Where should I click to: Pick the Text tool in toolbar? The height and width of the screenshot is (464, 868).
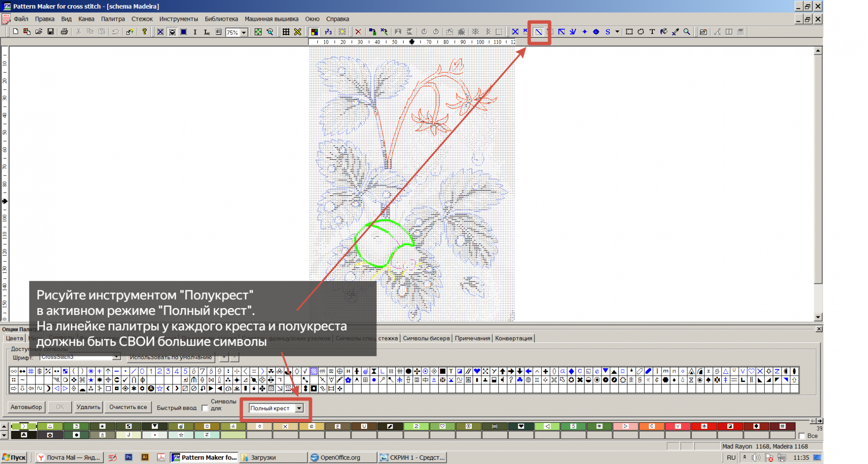click(652, 32)
